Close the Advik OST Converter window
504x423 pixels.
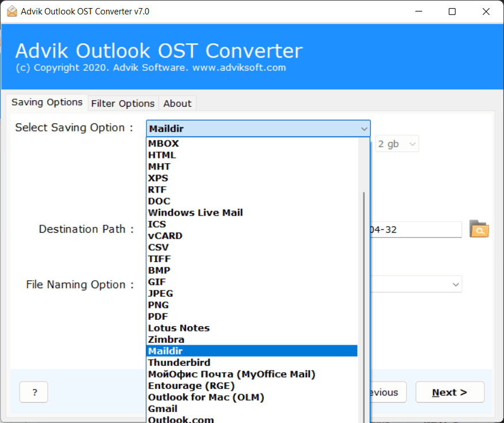(486, 12)
